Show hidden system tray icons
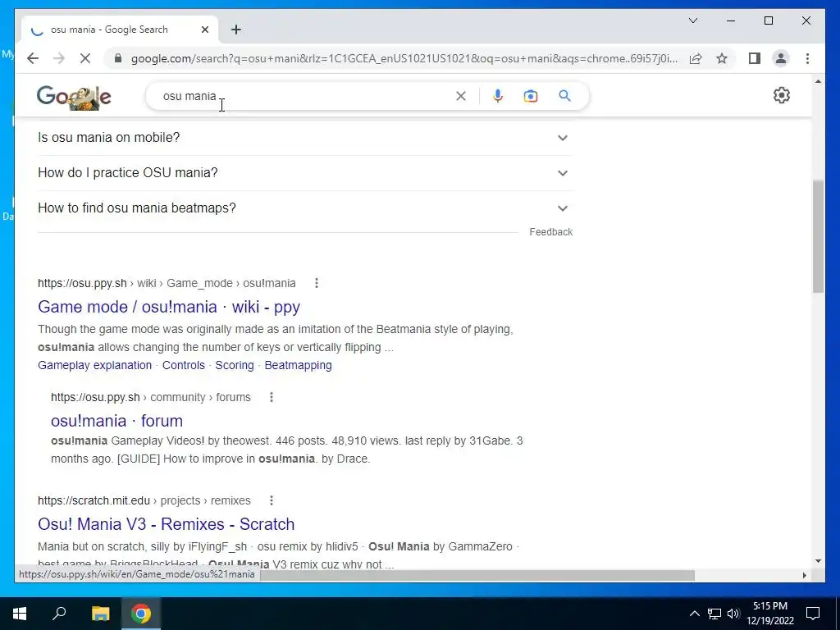This screenshot has width=840, height=630. click(694, 614)
